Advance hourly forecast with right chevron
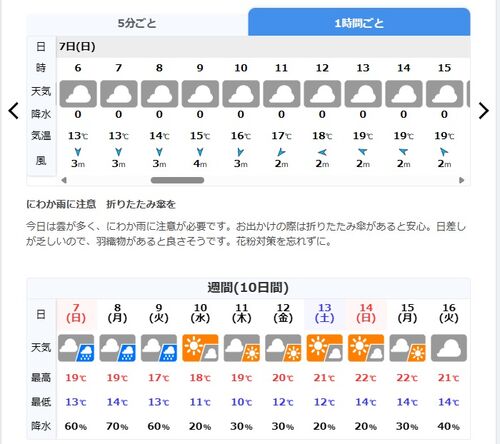Image resolution: width=500 pixels, height=444 pixels. [483, 111]
